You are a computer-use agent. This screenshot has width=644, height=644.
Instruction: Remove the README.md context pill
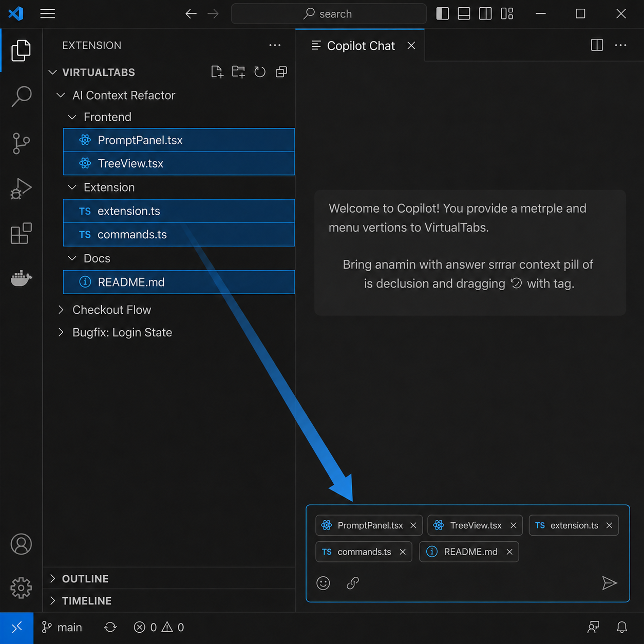(509, 552)
